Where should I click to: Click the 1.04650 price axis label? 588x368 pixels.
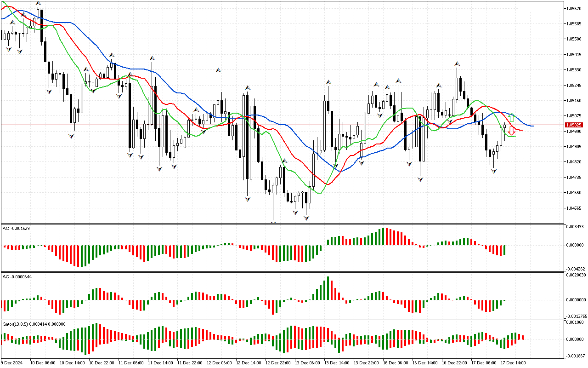(574, 193)
